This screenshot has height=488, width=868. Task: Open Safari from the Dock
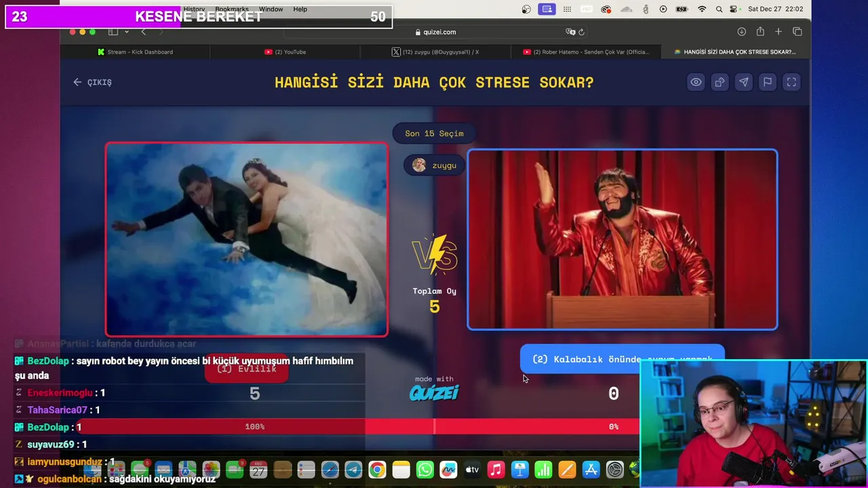tap(330, 470)
